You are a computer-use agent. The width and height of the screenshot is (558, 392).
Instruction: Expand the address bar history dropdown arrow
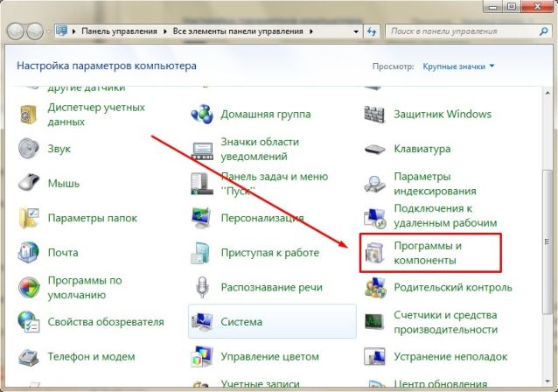(356, 31)
